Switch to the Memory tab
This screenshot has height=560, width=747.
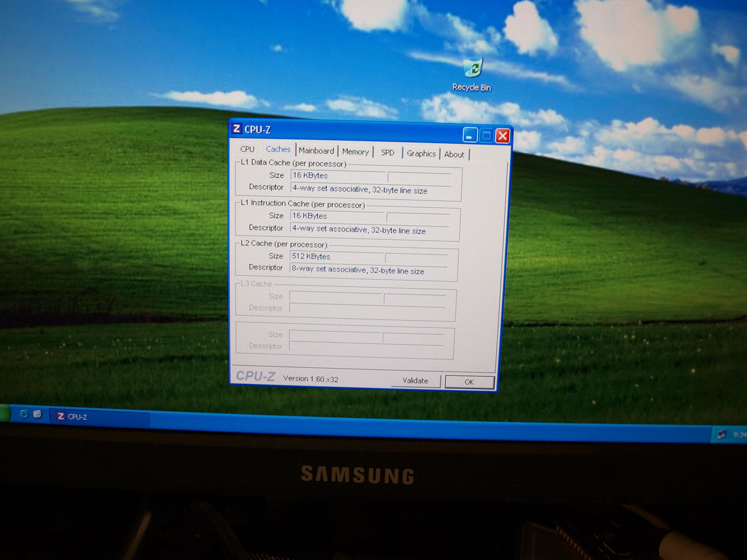pyautogui.click(x=355, y=152)
